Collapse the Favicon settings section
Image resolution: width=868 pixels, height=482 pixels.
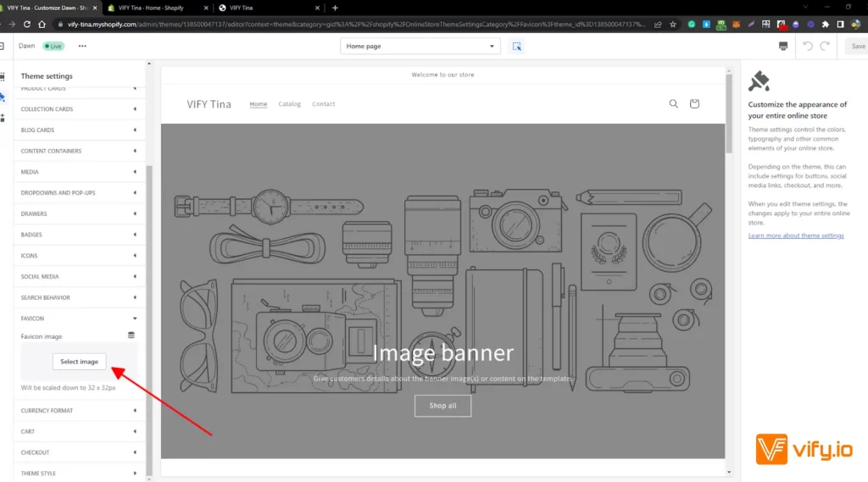[79, 319]
